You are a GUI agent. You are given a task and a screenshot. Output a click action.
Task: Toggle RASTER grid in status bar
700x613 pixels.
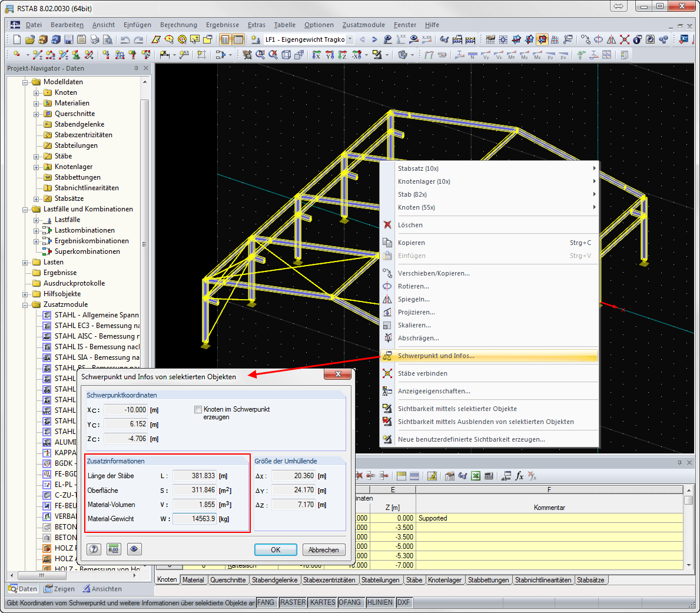click(293, 602)
